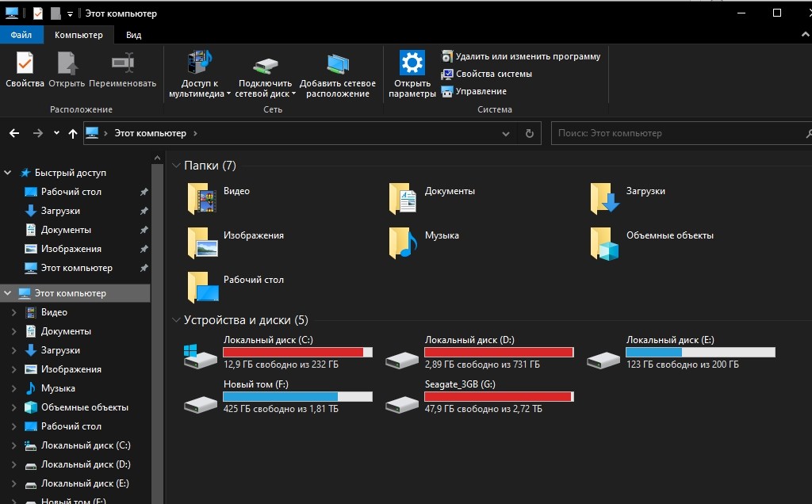
Task: Open the Файл tab
Action: coord(21,35)
